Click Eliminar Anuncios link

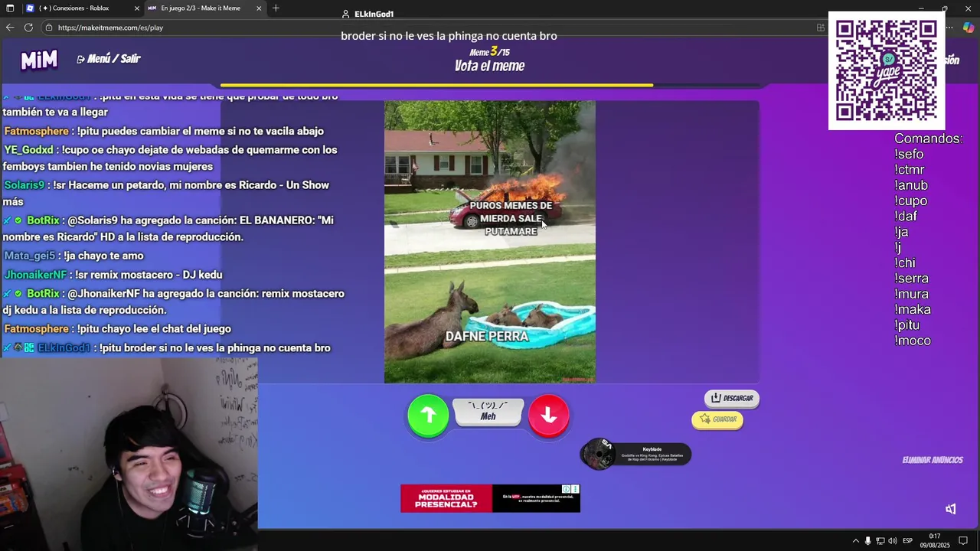pyautogui.click(x=932, y=460)
